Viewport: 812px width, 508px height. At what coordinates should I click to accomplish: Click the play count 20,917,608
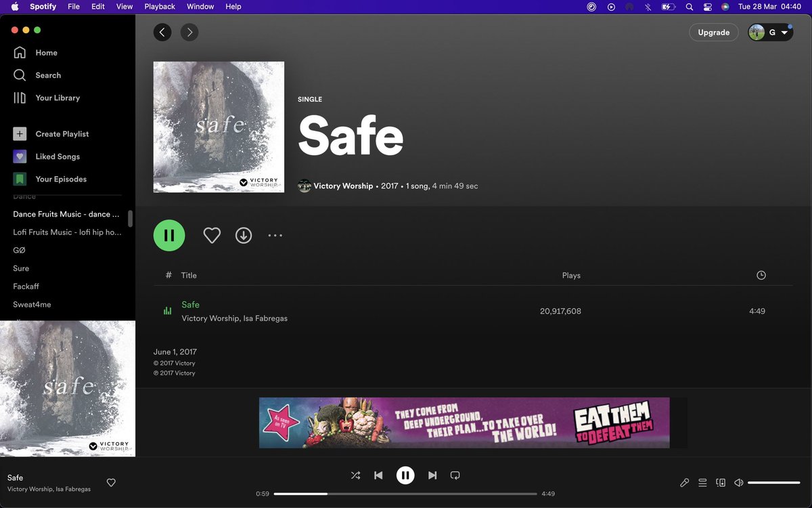tap(560, 312)
